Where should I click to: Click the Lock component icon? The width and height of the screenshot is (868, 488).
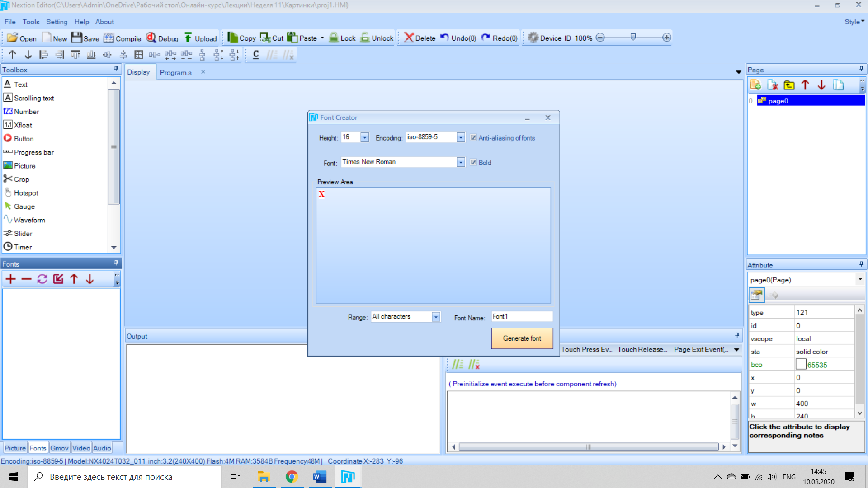(x=334, y=38)
